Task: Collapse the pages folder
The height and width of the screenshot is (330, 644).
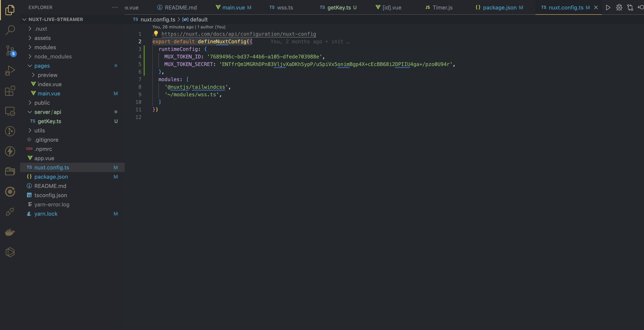Action: (72, 66)
